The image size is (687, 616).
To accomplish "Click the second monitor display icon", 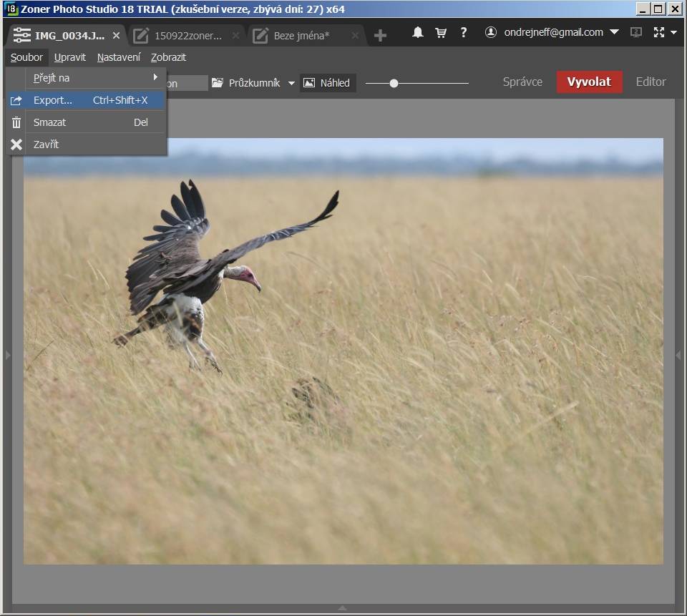I will pos(635,33).
